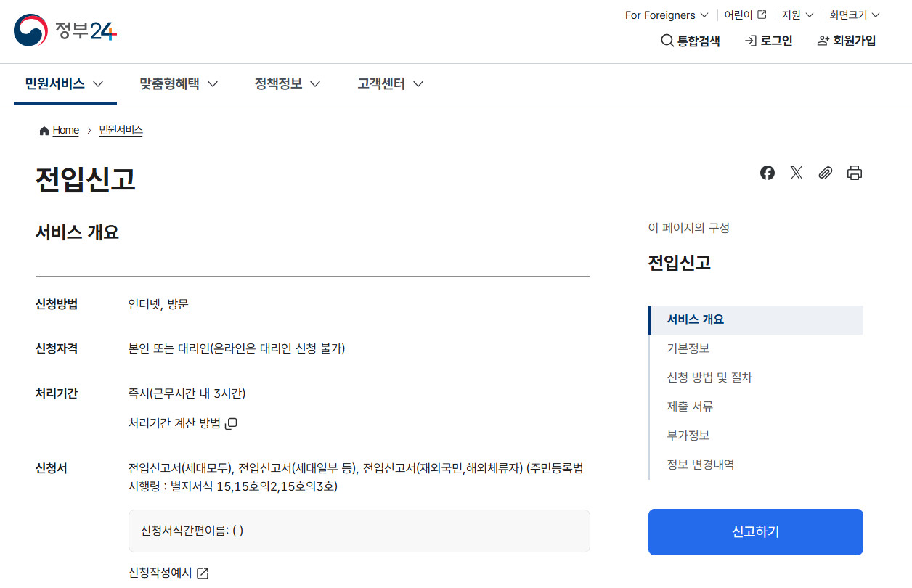The height and width of the screenshot is (588, 912).
Task: Jump to 서비스 개요 section
Action: point(756,319)
